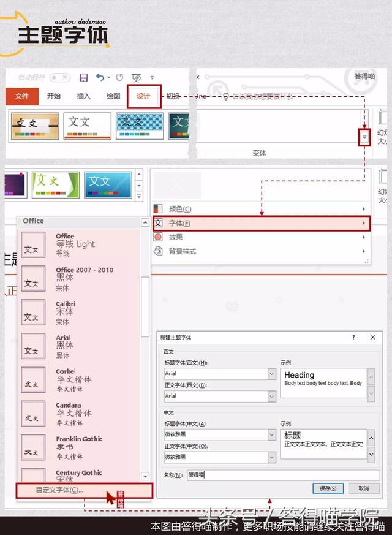Click the font list scrollbar thumb

[x=145, y=306]
